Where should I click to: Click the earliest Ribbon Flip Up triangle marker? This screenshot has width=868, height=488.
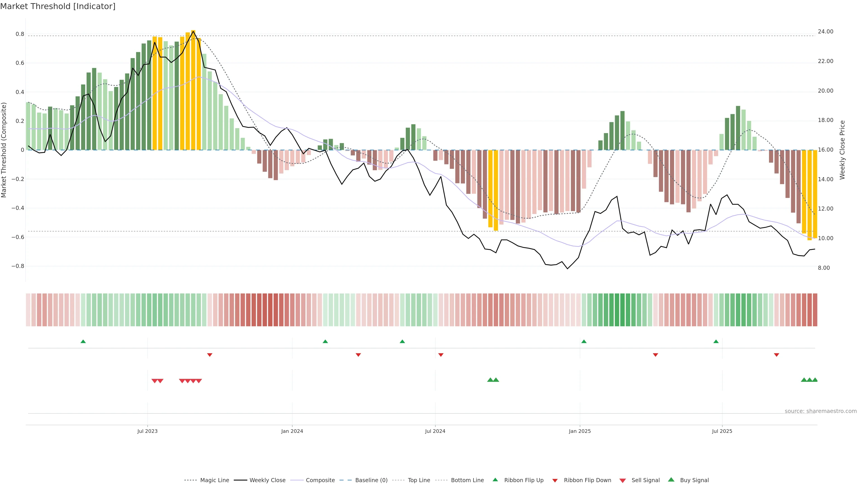(83, 342)
